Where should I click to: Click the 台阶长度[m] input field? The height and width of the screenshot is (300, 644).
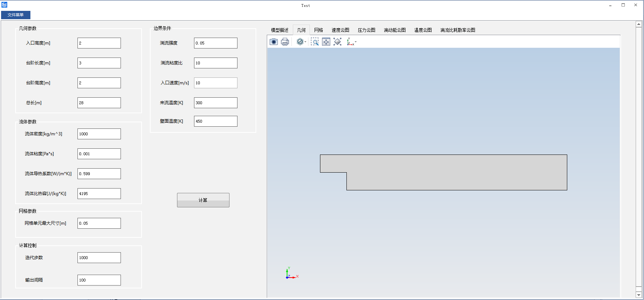99,63
